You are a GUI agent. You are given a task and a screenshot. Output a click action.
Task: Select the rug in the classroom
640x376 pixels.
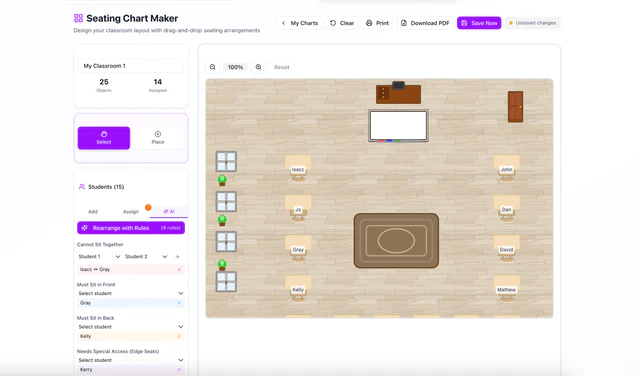tap(396, 240)
